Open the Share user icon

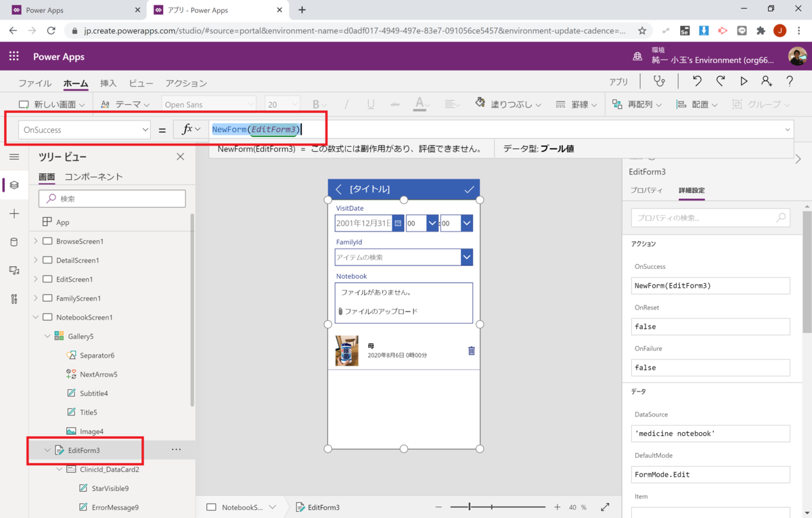[766, 81]
